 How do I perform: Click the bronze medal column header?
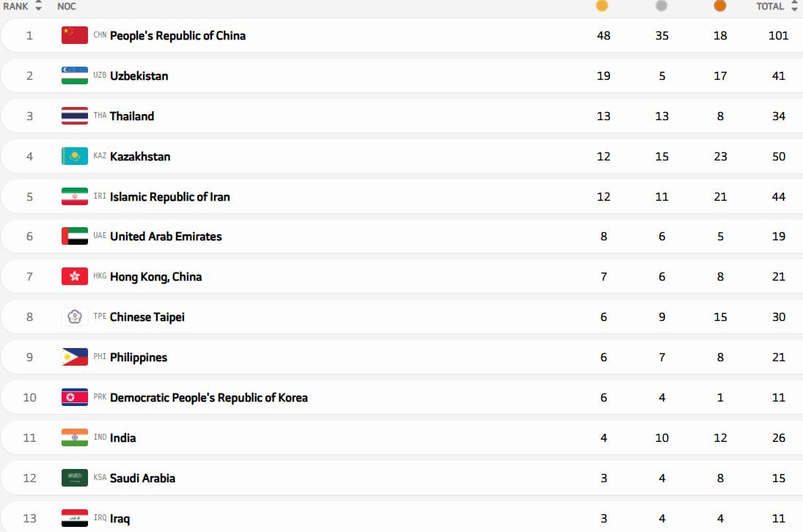click(720, 6)
